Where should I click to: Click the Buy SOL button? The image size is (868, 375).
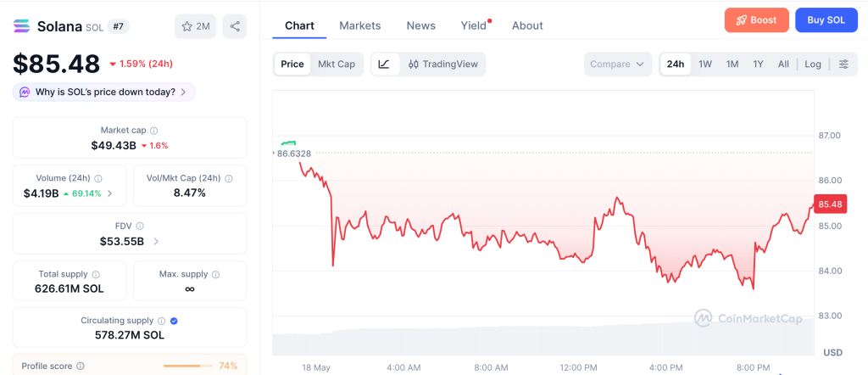826,20
